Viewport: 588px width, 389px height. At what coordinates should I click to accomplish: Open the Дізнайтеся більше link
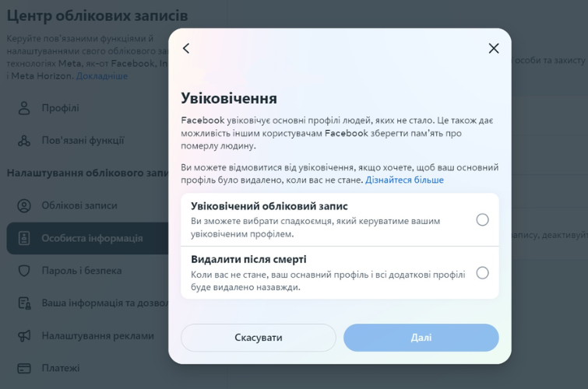click(x=404, y=180)
